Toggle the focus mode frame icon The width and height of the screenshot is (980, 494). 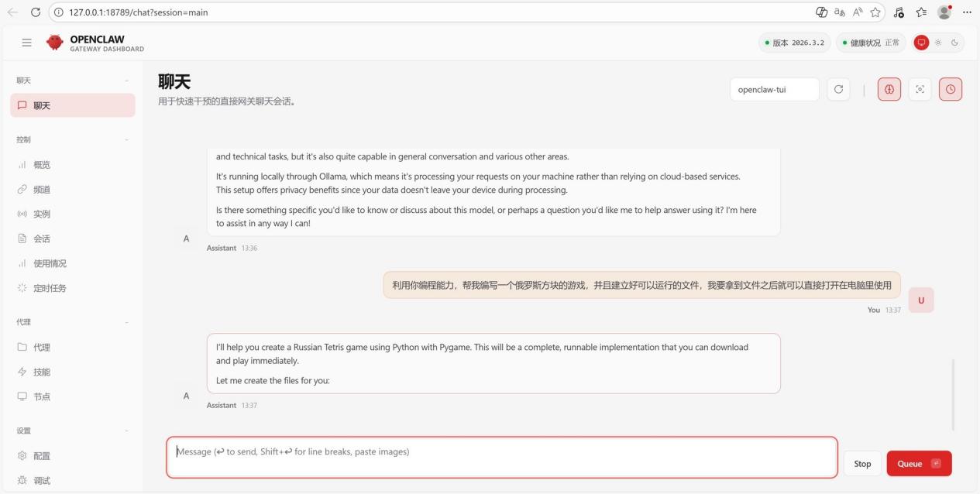pos(920,89)
